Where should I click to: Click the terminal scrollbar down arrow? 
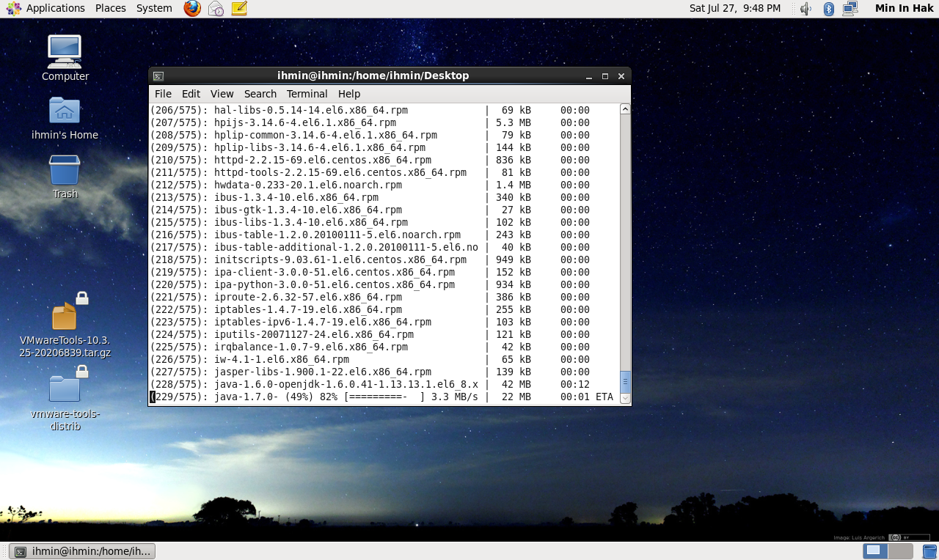625,398
